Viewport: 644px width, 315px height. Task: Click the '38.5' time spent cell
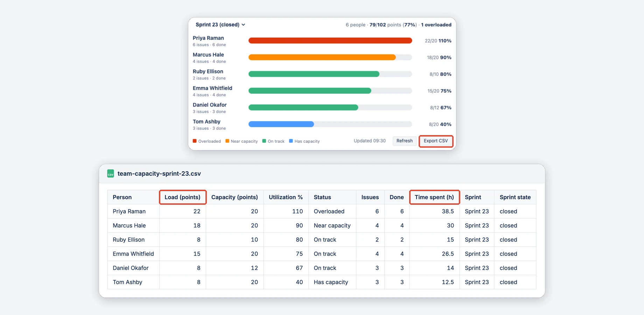pyautogui.click(x=434, y=211)
